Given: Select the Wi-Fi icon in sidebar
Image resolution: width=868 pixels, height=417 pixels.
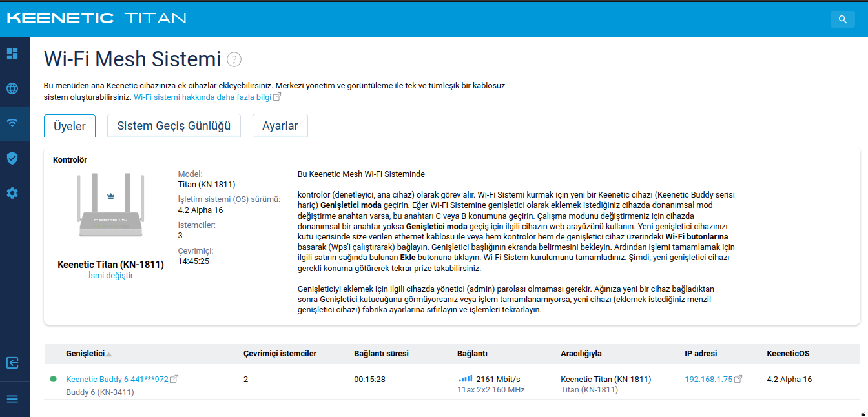Looking at the screenshot, I should tap(12, 123).
